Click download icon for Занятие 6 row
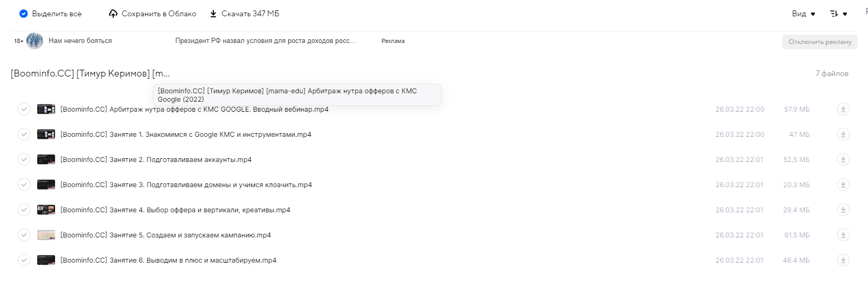 pos(843,260)
